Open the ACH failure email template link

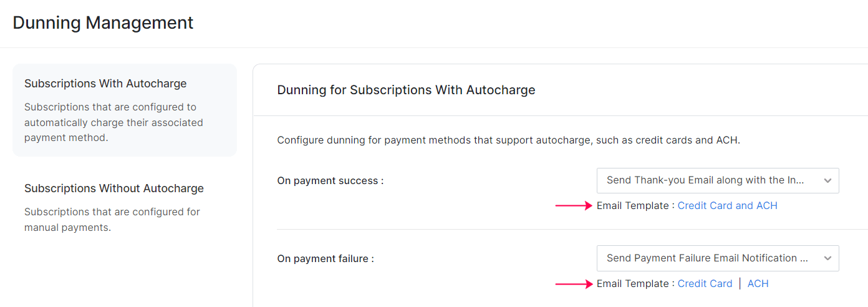(x=758, y=284)
